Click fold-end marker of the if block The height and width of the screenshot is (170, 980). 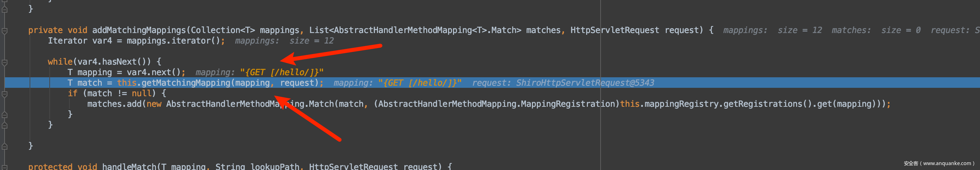[x=5, y=114]
